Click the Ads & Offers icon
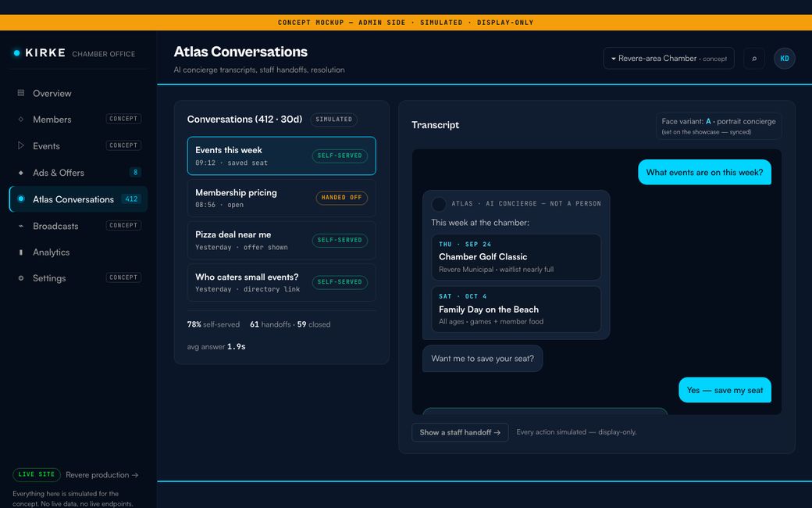The width and height of the screenshot is (812, 508). click(21, 173)
